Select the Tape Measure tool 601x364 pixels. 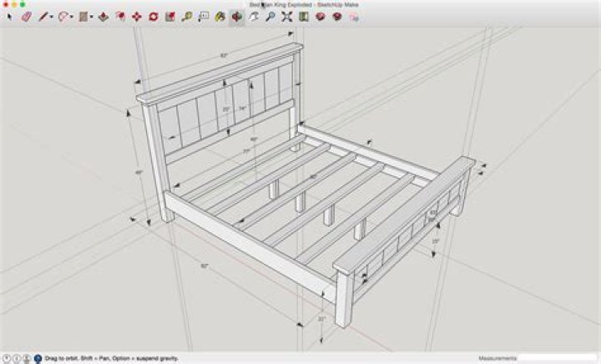(x=187, y=17)
